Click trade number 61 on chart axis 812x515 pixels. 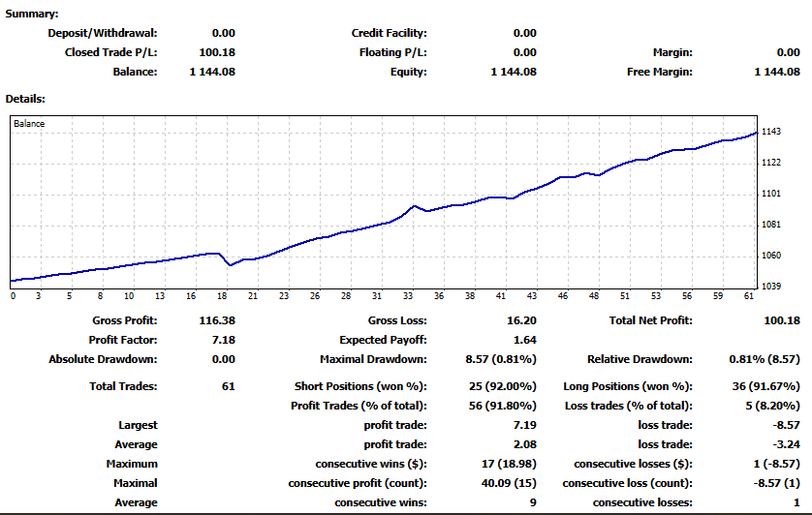pyautogui.click(x=749, y=296)
